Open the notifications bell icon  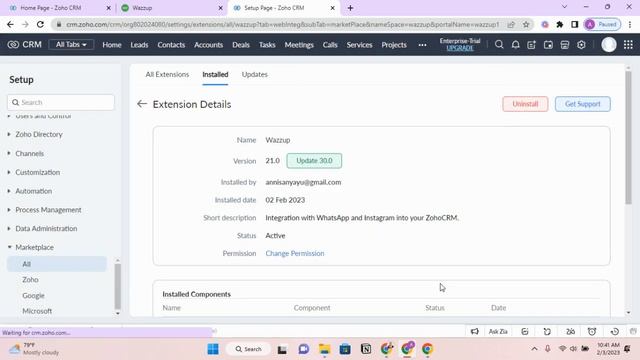coord(516,45)
